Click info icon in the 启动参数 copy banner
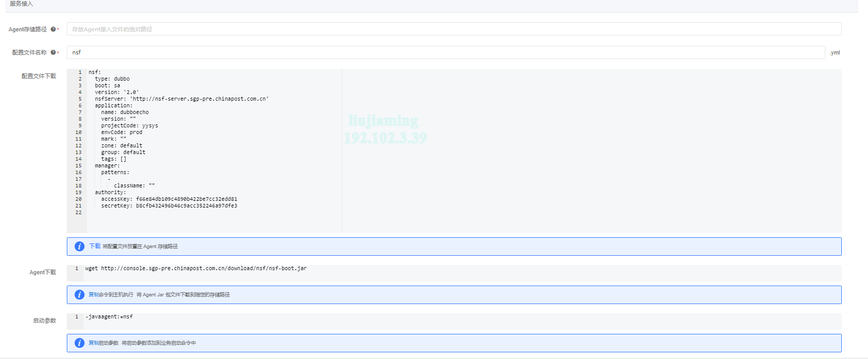This screenshot has height=359, width=868. (x=79, y=343)
